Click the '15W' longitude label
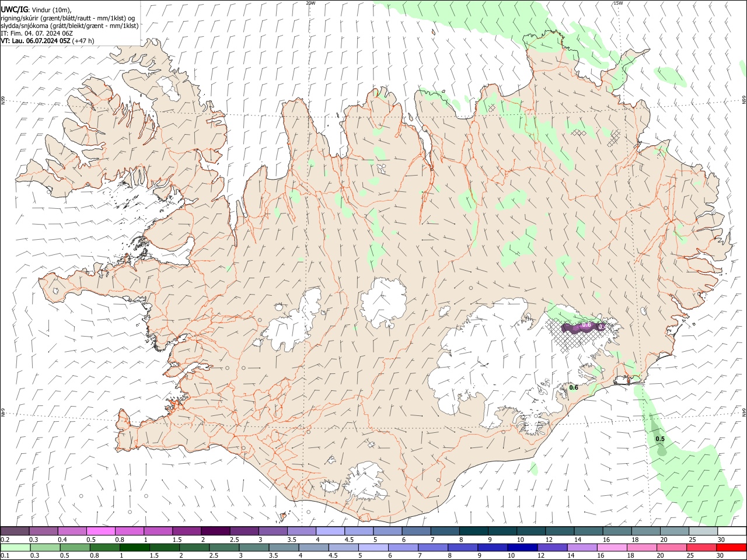The image size is (747, 560). (618, 3)
